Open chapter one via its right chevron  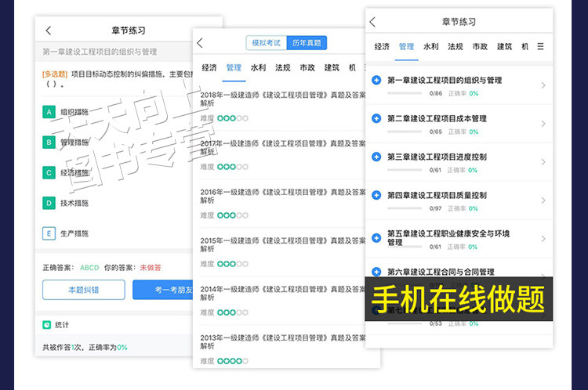click(x=543, y=85)
